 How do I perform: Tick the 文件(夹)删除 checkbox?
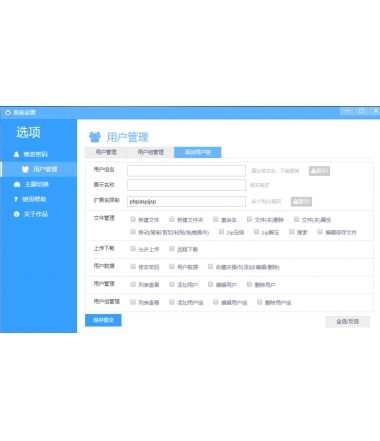click(x=249, y=219)
